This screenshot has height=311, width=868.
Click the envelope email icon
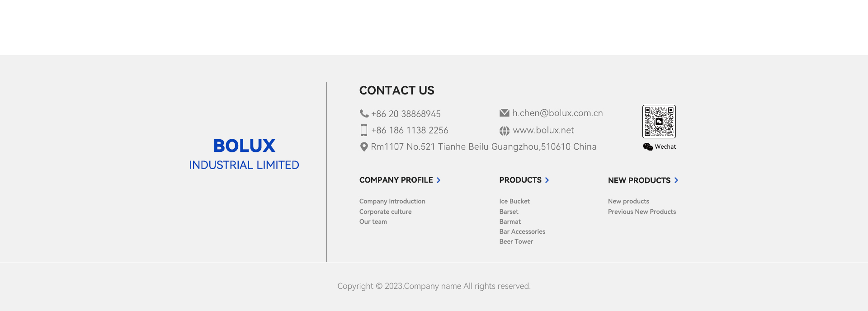coord(505,113)
